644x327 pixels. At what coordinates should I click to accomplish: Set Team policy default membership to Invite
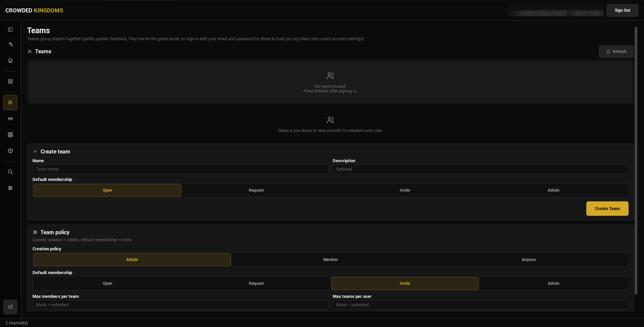point(405,283)
